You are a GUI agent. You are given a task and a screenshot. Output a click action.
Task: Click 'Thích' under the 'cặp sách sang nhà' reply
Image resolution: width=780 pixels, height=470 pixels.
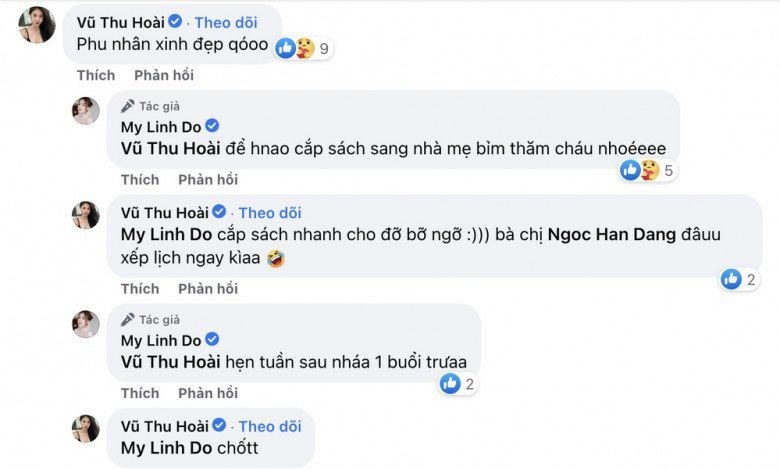pyautogui.click(x=140, y=179)
